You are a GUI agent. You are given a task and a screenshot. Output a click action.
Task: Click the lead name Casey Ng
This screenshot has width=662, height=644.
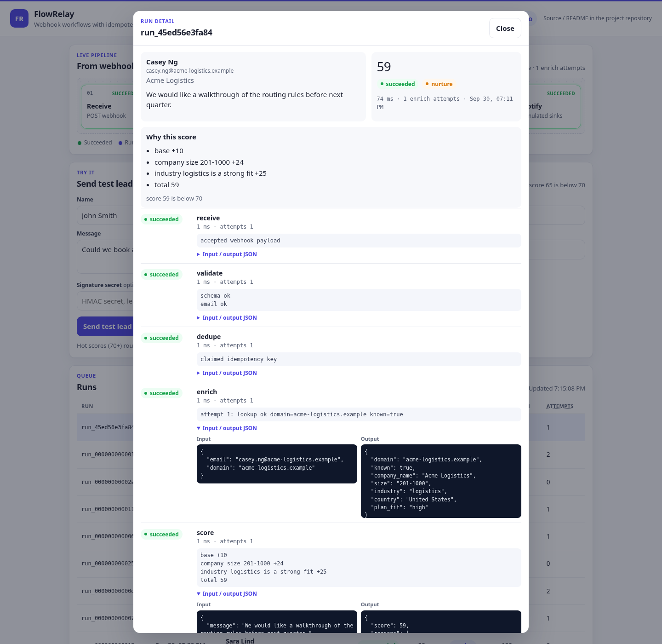(x=162, y=62)
